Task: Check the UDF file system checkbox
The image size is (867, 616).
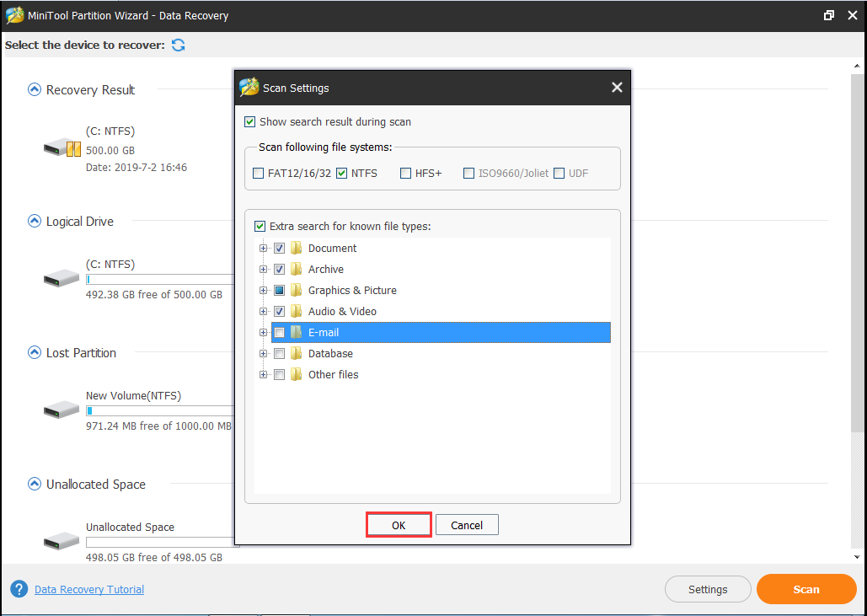Action: tap(559, 173)
